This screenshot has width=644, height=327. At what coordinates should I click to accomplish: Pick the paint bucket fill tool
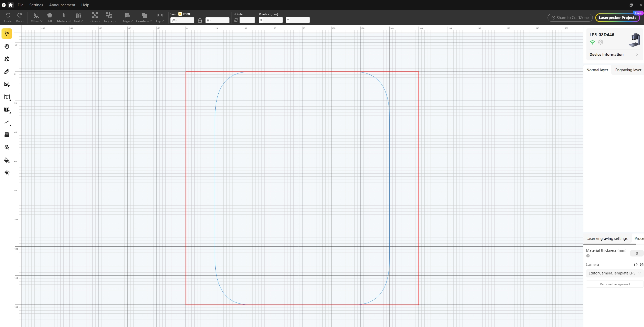click(7, 160)
